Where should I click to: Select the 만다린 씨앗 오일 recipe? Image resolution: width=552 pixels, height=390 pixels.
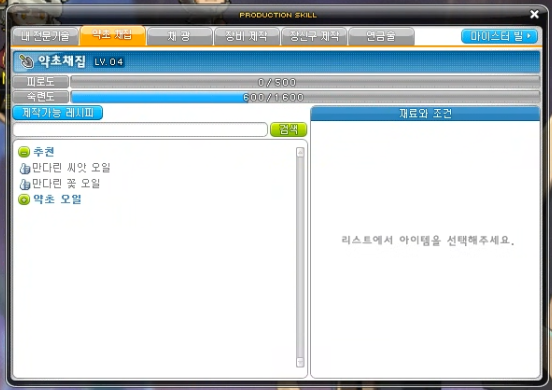71,168
